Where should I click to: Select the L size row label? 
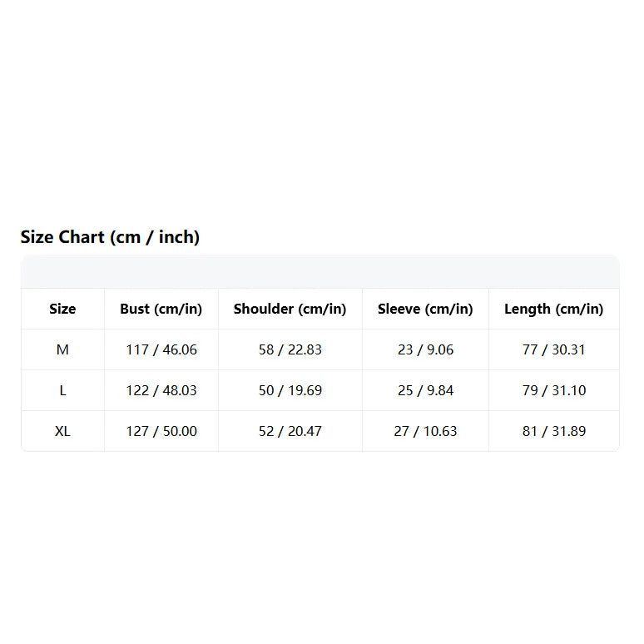pyautogui.click(x=62, y=390)
